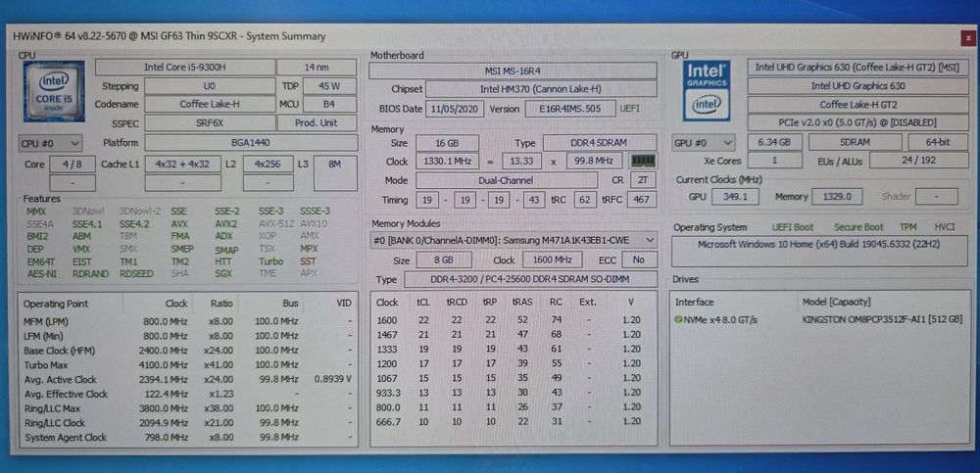Click the UEFI Boot status label

click(x=793, y=227)
